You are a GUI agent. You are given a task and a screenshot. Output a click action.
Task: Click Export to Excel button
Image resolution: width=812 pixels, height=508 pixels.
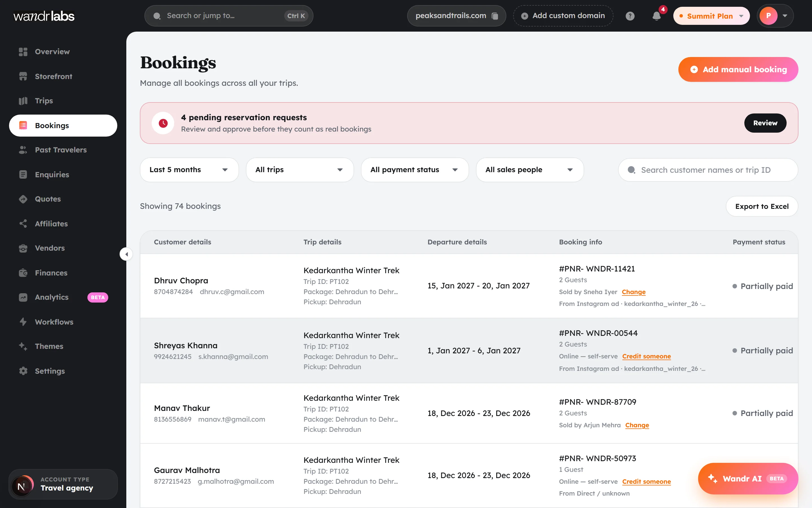(762, 206)
